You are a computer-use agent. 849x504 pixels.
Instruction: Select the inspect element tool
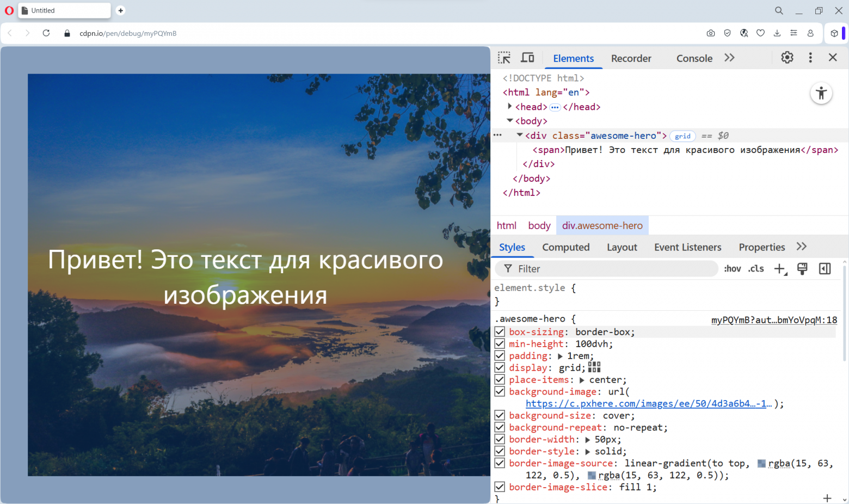point(504,57)
